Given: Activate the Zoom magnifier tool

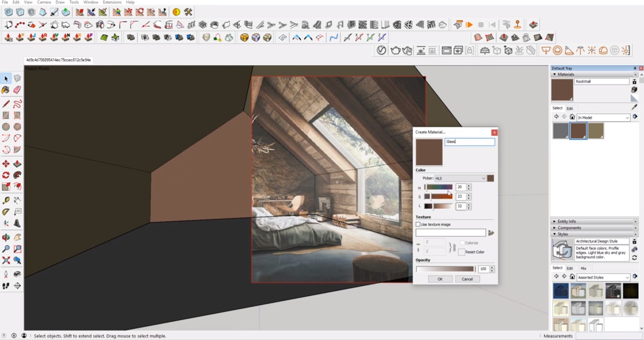Looking at the screenshot, I should click(x=6, y=249).
